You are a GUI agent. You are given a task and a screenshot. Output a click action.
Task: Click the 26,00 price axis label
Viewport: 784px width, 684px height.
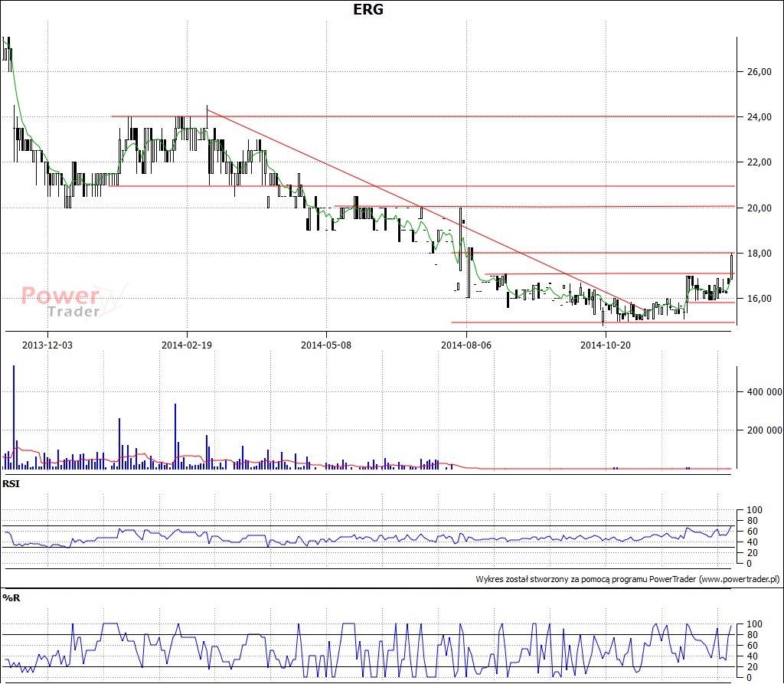coord(759,71)
